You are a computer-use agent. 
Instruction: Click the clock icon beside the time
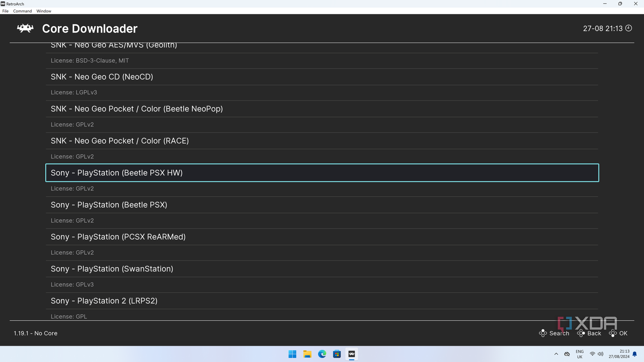629,28
